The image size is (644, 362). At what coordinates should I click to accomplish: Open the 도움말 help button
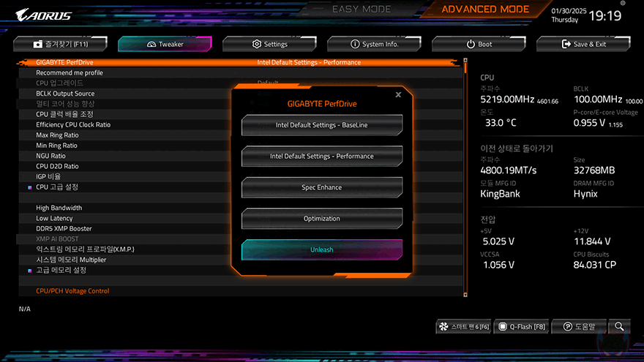point(579,327)
